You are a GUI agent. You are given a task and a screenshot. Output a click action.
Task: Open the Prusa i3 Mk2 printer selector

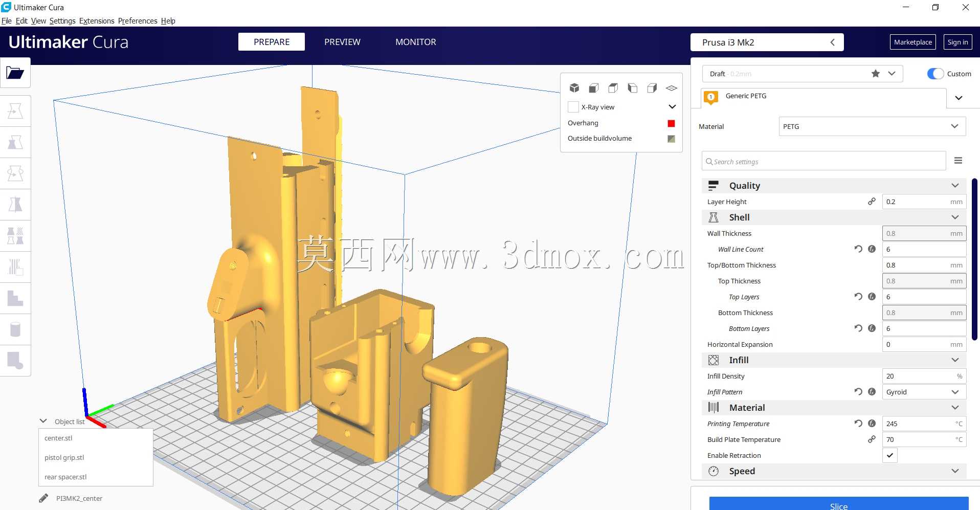767,42
